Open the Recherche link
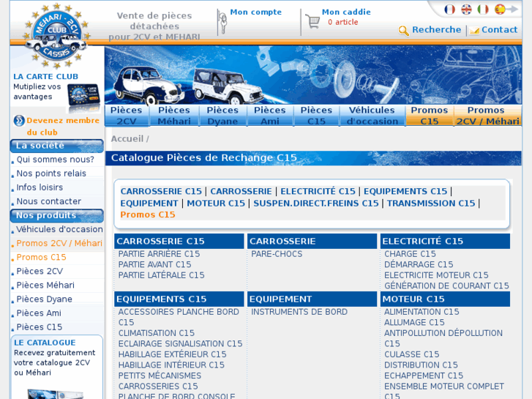Image resolution: width=532 pixels, height=399 pixels. click(x=436, y=30)
